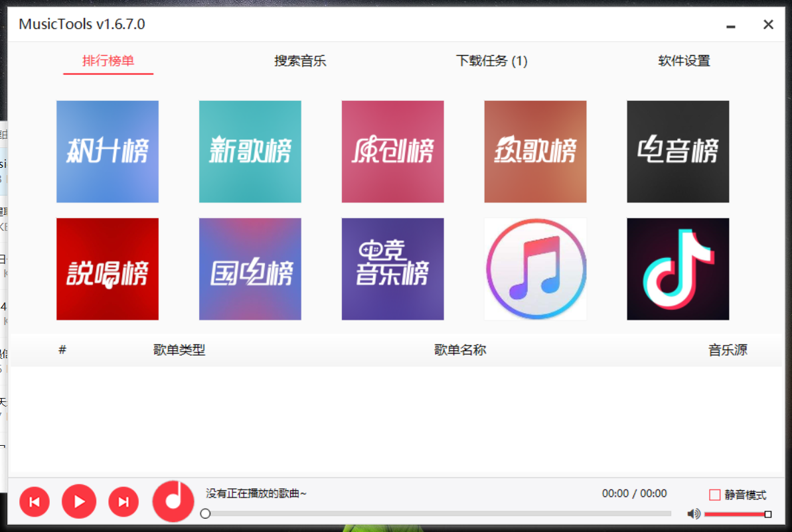Open the 说唱榜 chart tile

(108, 269)
